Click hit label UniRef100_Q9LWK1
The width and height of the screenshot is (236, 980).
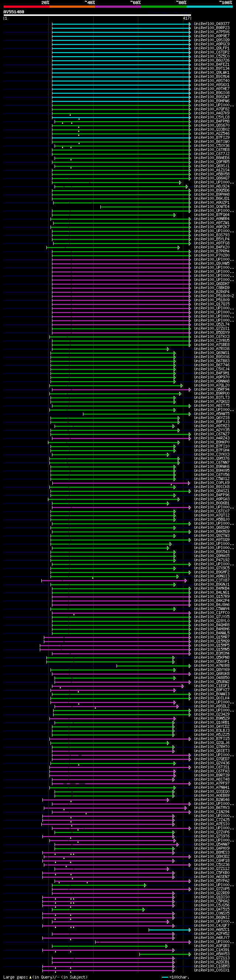click(x=212, y=72)
